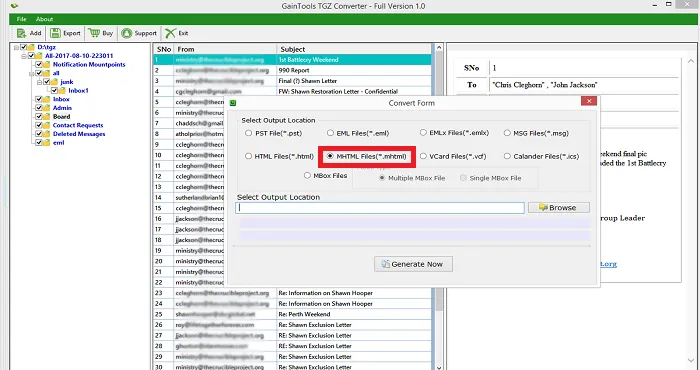Select 'Re: Perth Weekend' email row
700x370 pixels.
coord(293,314)
